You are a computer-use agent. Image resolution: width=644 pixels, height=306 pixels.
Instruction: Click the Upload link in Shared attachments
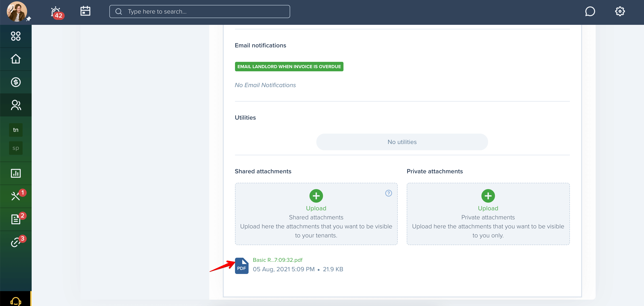point(316,209)
